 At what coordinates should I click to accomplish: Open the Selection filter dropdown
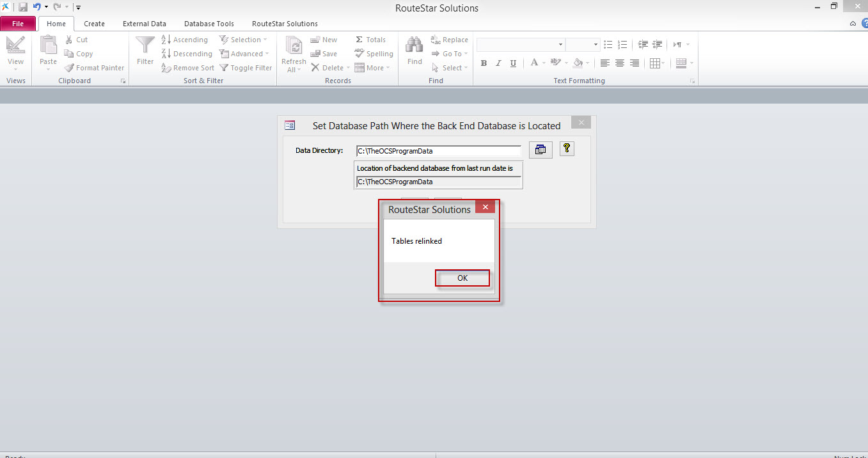pos(244,40)
